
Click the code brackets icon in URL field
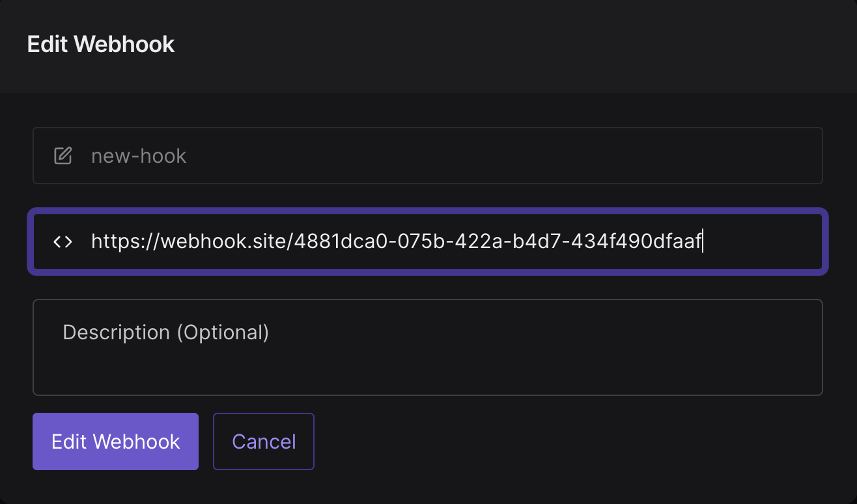[63, 242]
